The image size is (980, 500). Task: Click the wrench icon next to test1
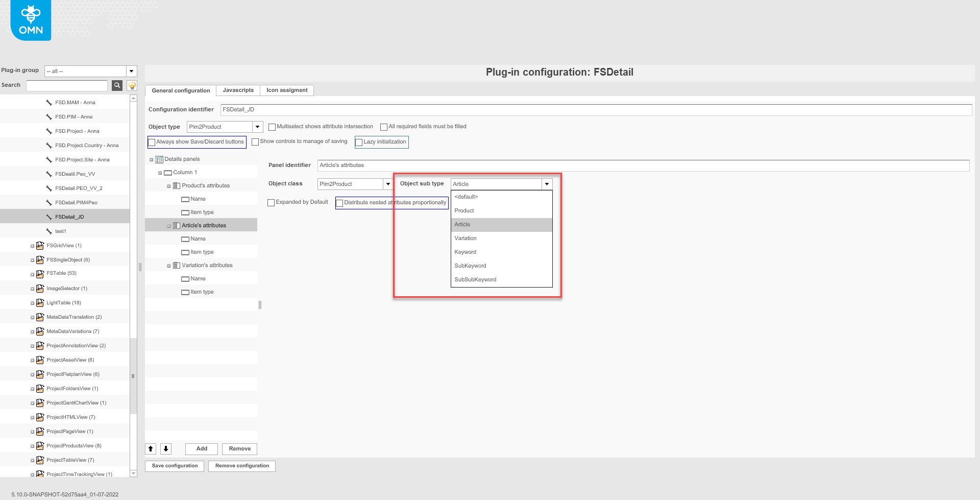pyautogui.click(x=48, y=231)
